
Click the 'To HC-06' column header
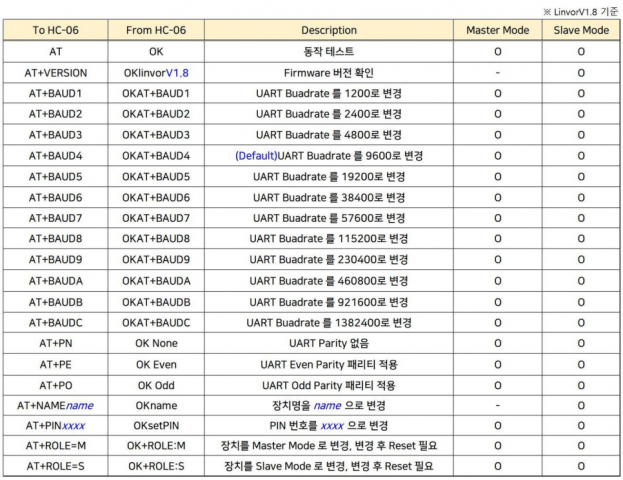tap(59, 30)
